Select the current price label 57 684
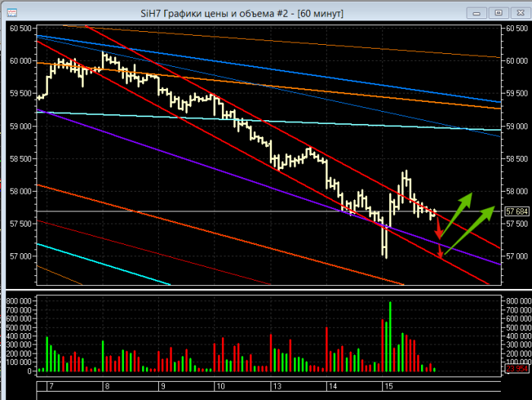532x400 pixels. pyautogui.click(x=517, y=211)
